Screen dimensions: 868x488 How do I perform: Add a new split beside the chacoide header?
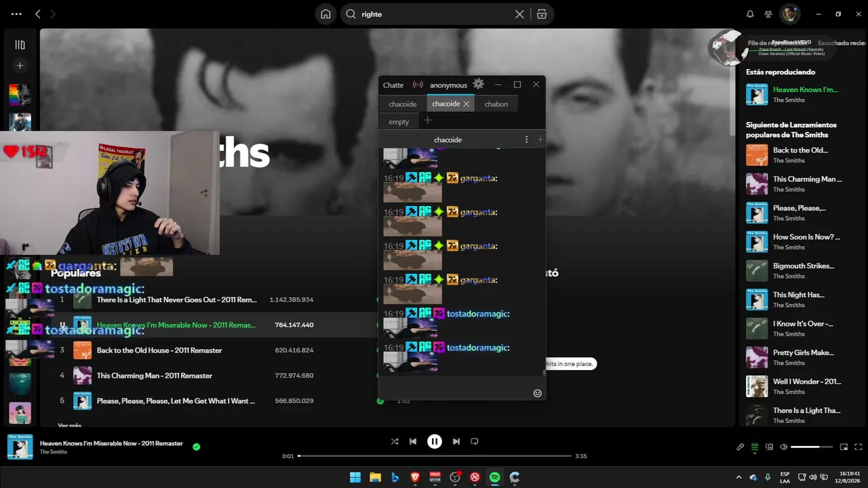(x=540, y=140)
